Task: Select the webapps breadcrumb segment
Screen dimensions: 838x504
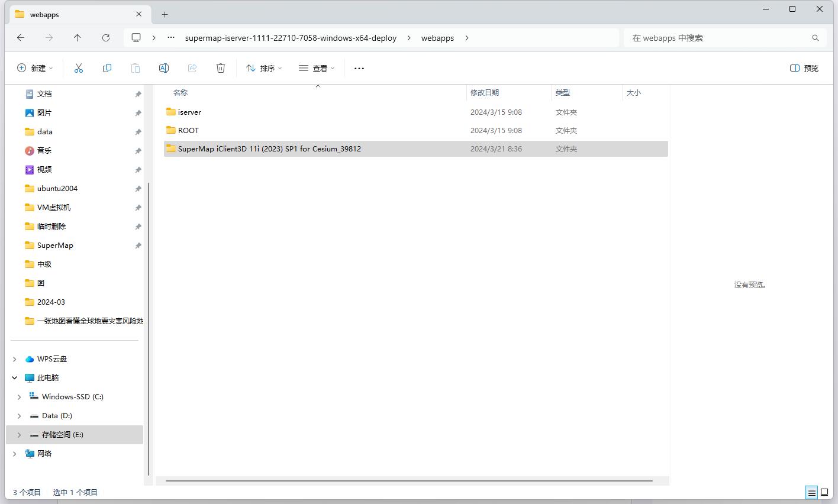Action: pos(437,38)
